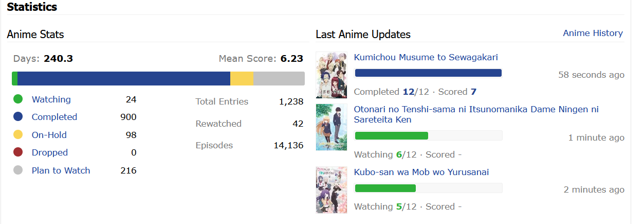Click the yellow On-Hold segment of stats bar
This screenshot has height=224, width=644.
coord(242,78)
